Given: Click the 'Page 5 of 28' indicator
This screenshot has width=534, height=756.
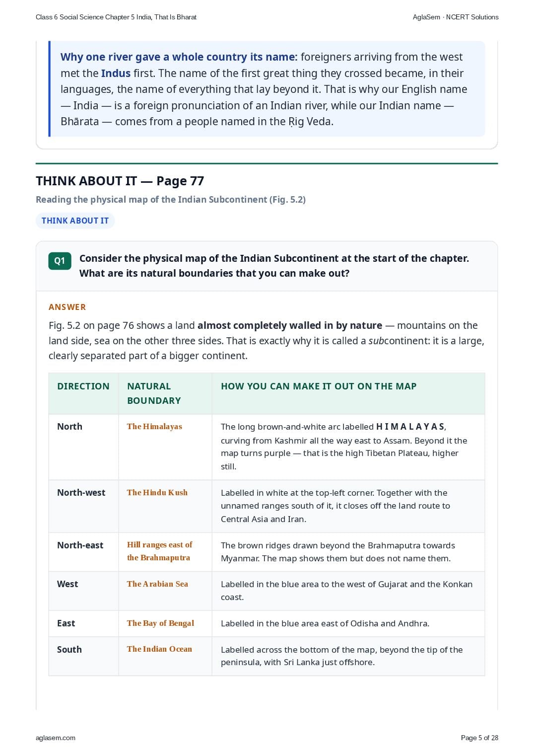Looking at the screenshot, I should coord(479,738).
